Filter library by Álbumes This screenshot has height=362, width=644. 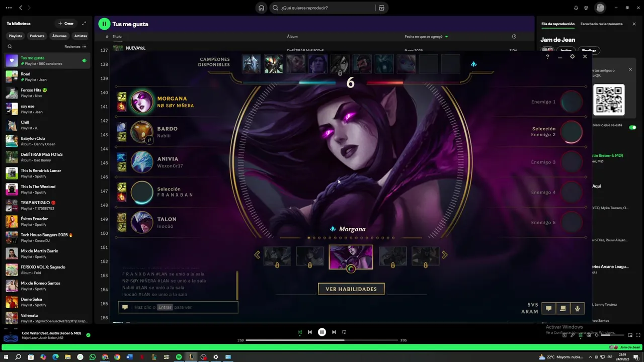(59, 36)
